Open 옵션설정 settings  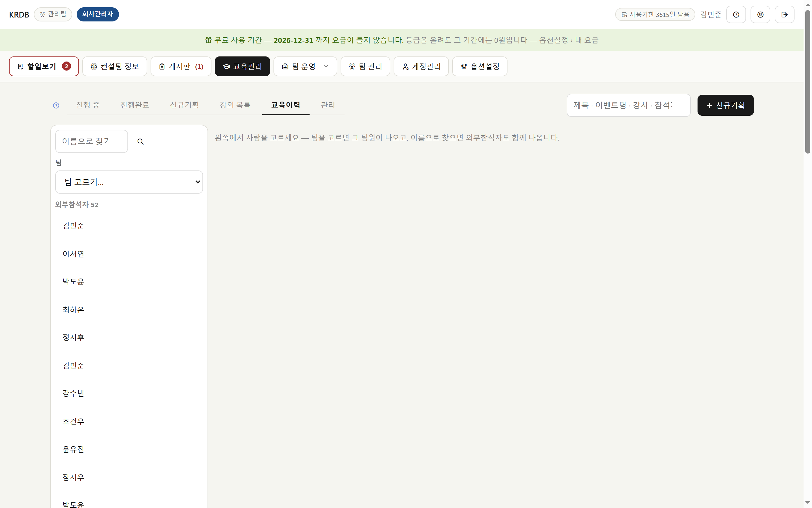[x=480, y=66]
